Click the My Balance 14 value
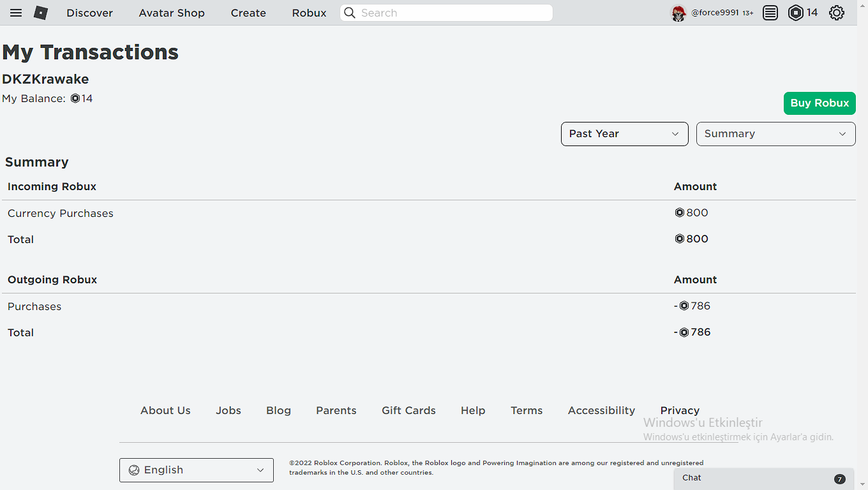Viewport: 868px width, 490px height. point(82,98)
